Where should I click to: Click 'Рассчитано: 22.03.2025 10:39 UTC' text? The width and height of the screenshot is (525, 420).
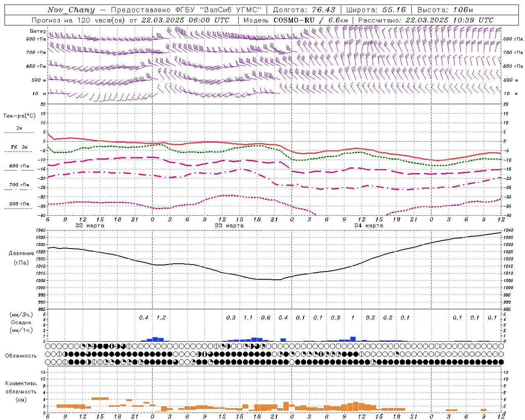pos(426,20)
